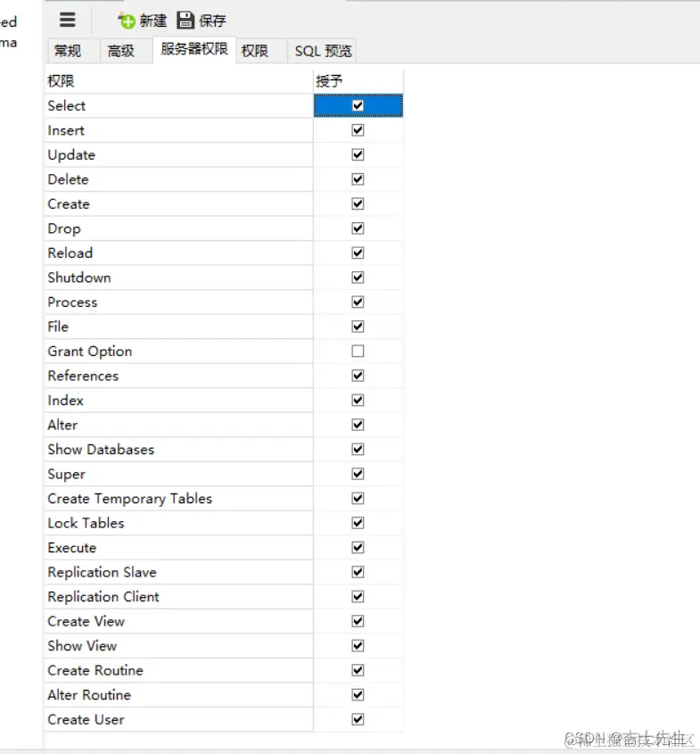This screenshot has width=700, height=754.
Task: Toggle the Replication Slave checkbox
Action: point(358,572)
